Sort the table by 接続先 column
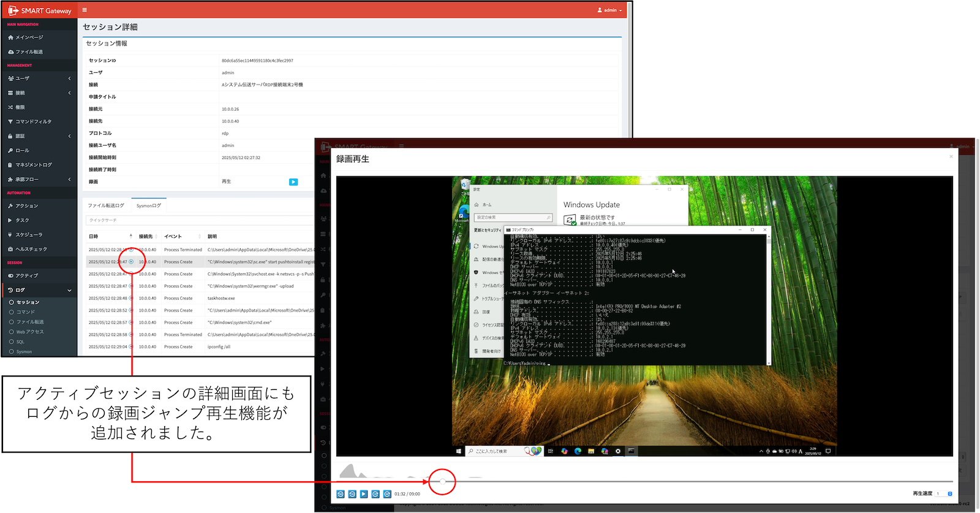The image size is (980, 513). pos(148,236)
